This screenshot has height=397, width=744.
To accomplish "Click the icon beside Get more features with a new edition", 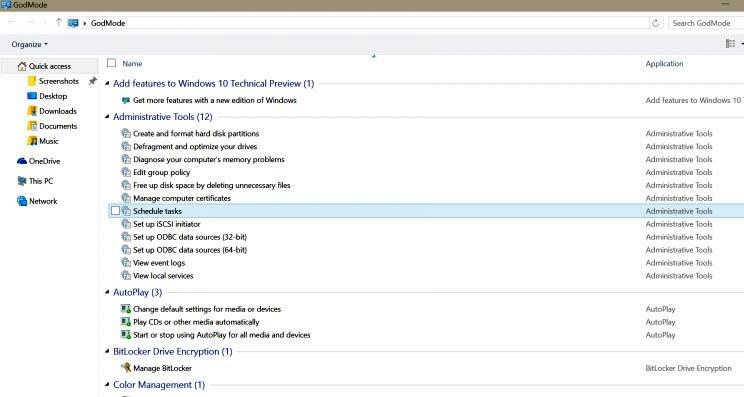I will (x=126, y=100).
